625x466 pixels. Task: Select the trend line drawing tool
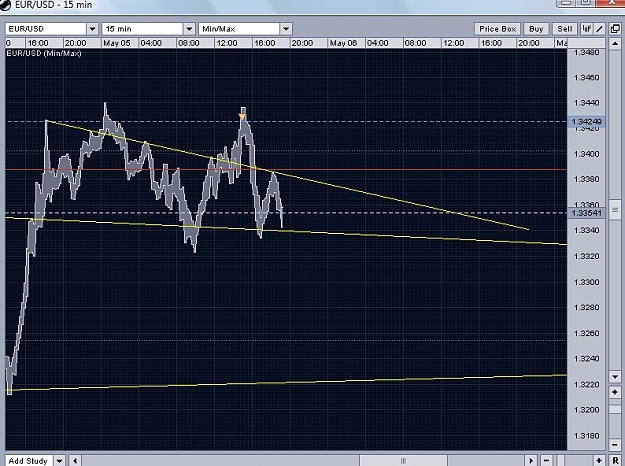tap(599, 29)
